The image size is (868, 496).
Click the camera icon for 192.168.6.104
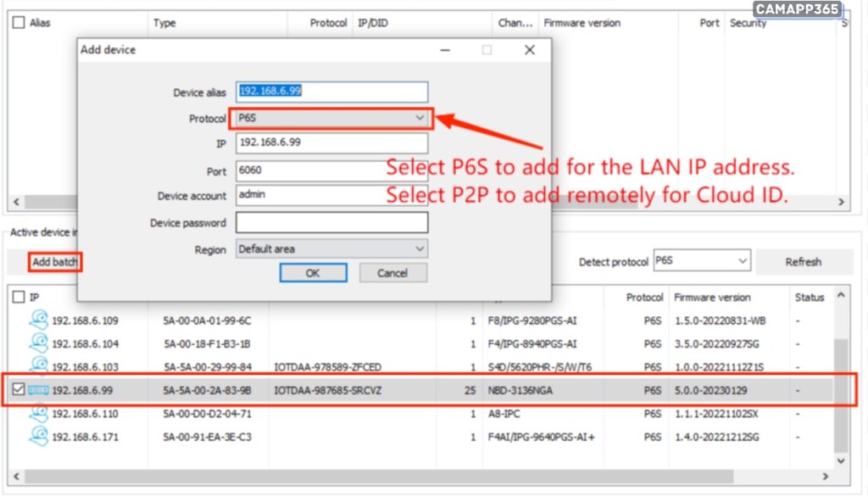39,343
